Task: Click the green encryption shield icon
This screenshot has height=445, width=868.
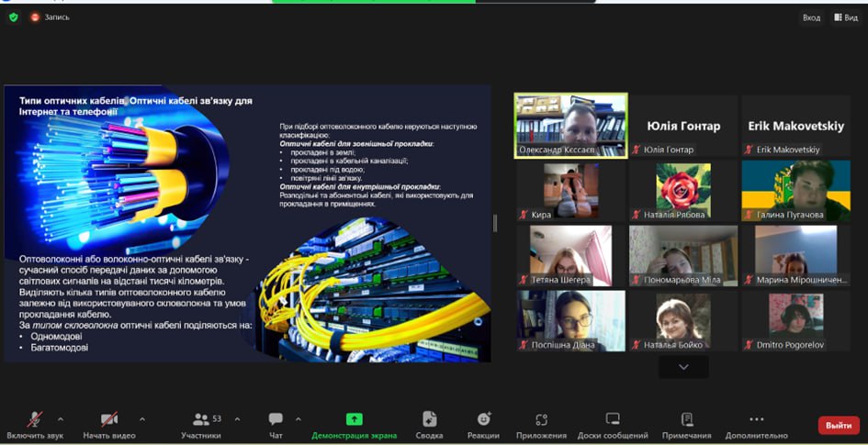Action: 13,17
